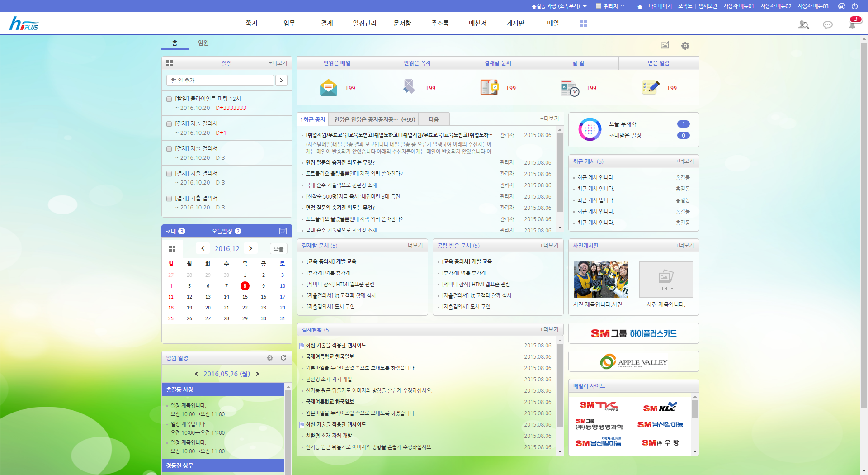Open the 결재 main menu

(327, 24)
